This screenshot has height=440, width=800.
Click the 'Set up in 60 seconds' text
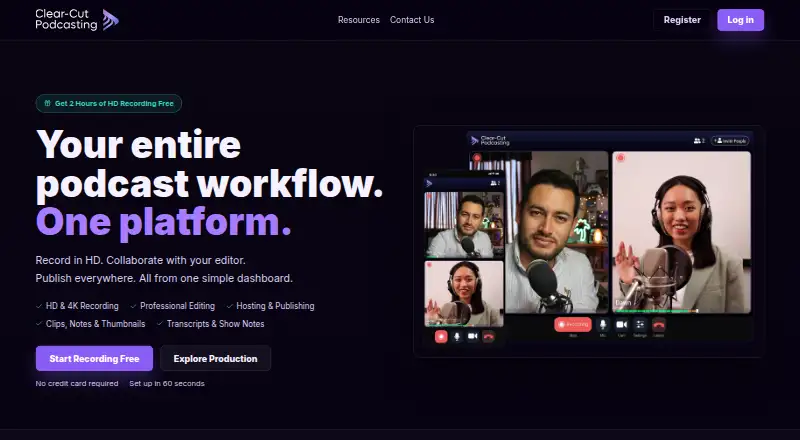point(167,383)
